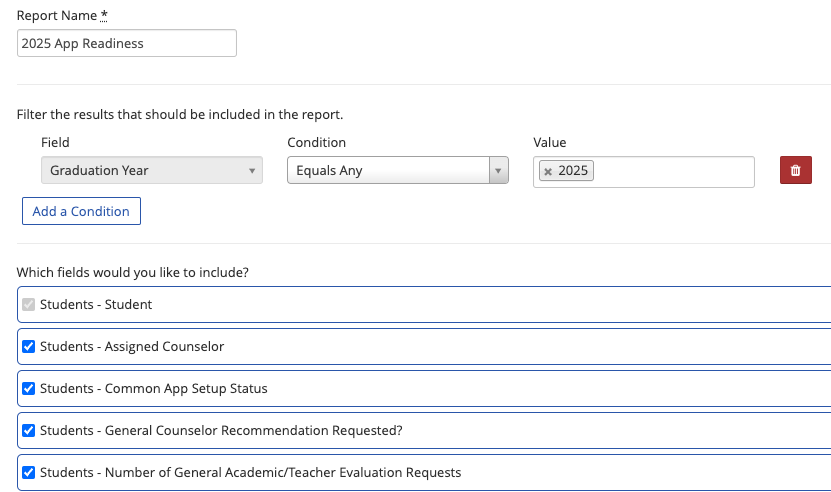Image resolution: width=831 pixels, height=492 pixels.
Task: Click Add a Condition button
Action: [x=81, y=211]
